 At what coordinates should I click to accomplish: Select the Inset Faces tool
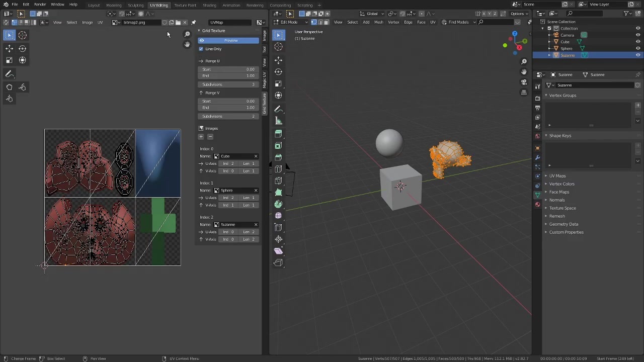pyautogui.click(x=278, y=146)
